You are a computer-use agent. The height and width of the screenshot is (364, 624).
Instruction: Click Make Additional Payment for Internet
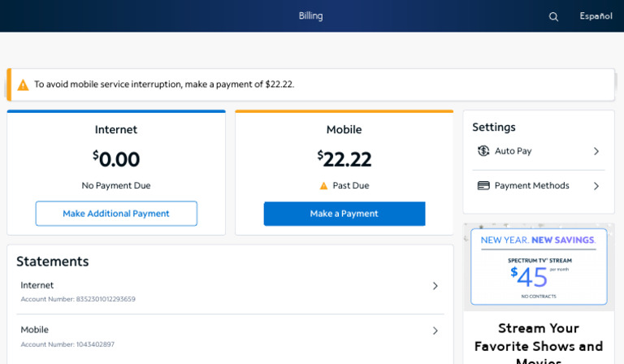pos(116,214)
